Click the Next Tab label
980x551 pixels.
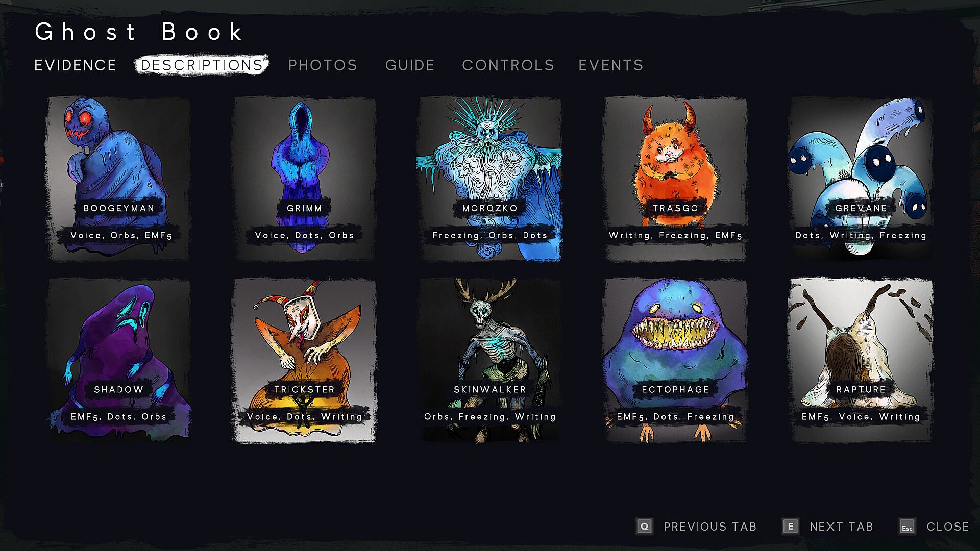tap(841, 527)
